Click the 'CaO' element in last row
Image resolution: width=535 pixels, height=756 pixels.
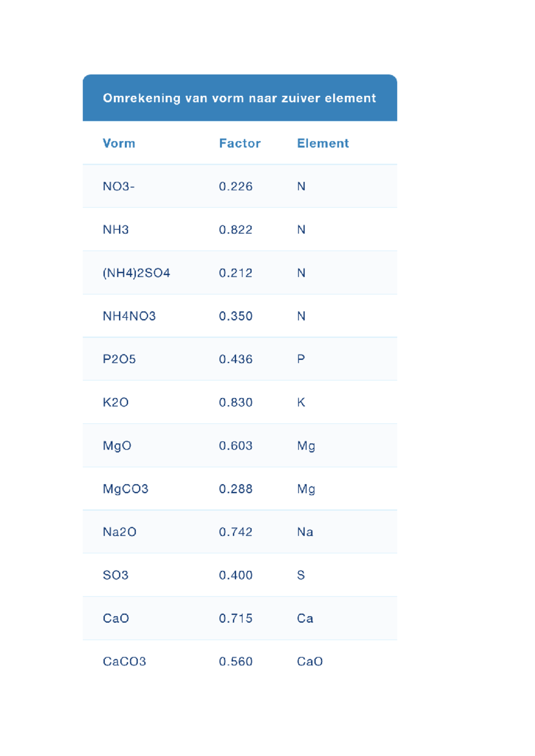click(310, 661)
